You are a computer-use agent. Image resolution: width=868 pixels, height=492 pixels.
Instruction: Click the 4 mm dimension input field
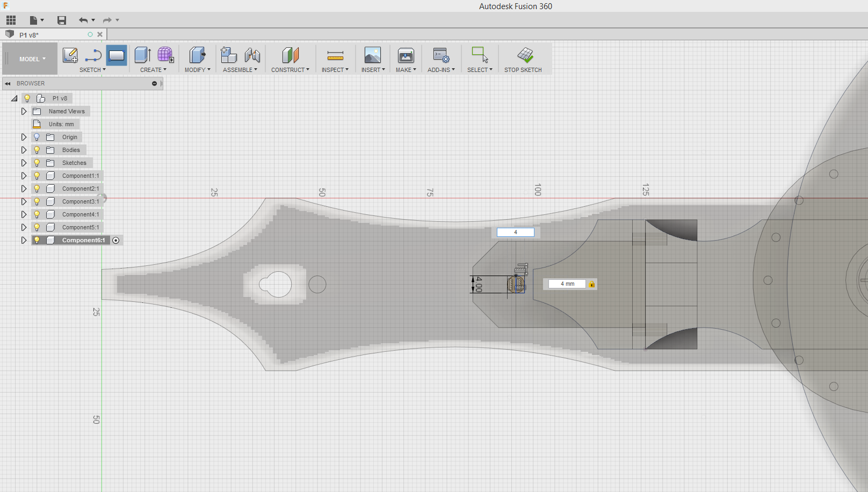coord(567,284)
